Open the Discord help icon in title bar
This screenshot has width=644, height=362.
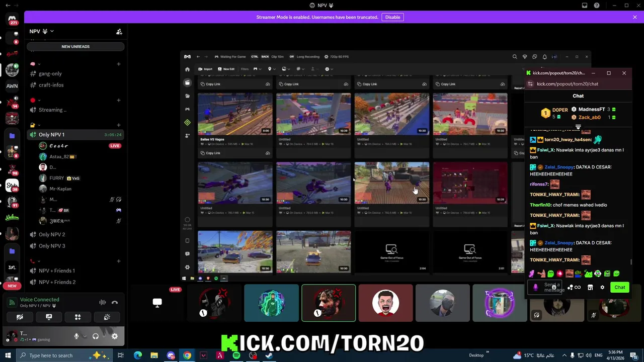pyautogui.click(x=597, y=6)
